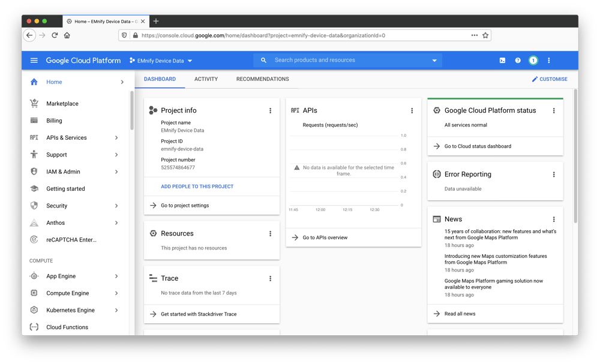Click Read all news link
The width and height of the screenshot is (600, 364).
(x=460, y=314)
